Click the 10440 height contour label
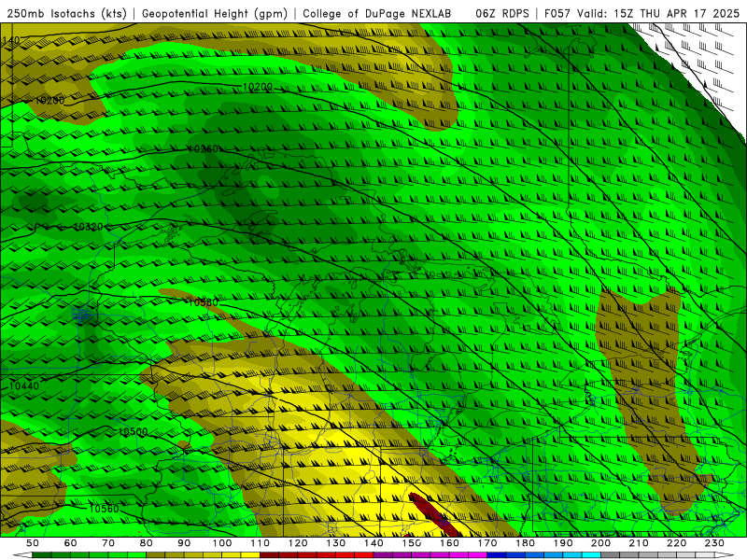This screenshot has width=747, height=560. point(24,386)
